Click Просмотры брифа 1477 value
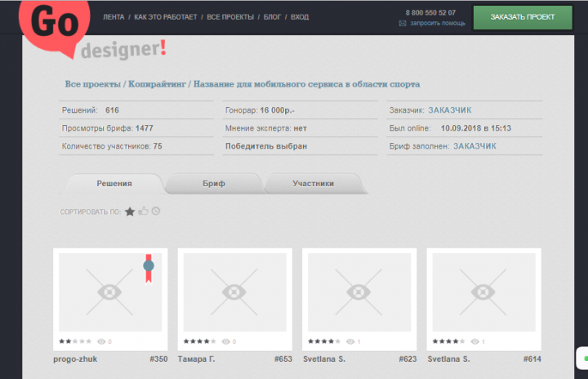Screen dimensions: 588x379 click(145, 128)
